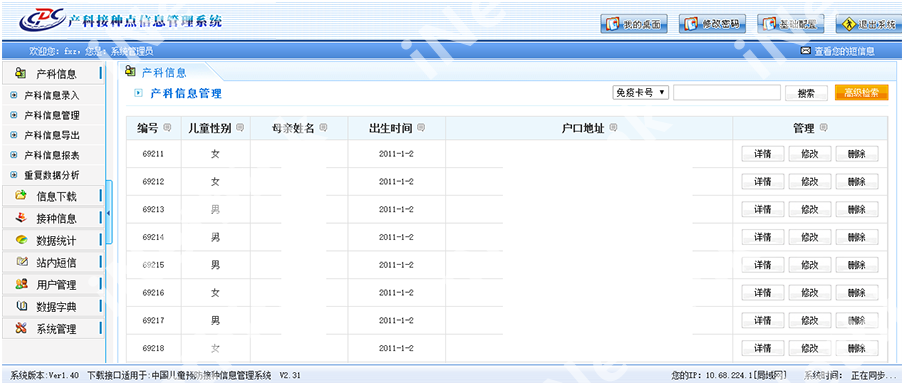Expand the 接种信息 sidebar section
The image size is (904, 385).
(x=53, y=218)
